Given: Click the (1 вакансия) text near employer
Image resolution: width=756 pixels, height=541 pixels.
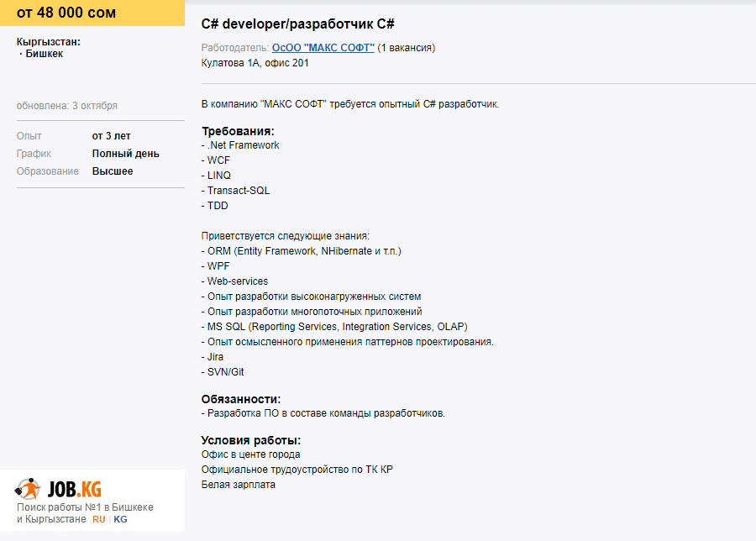Looking at the screenshot, I should pos(407,48).
